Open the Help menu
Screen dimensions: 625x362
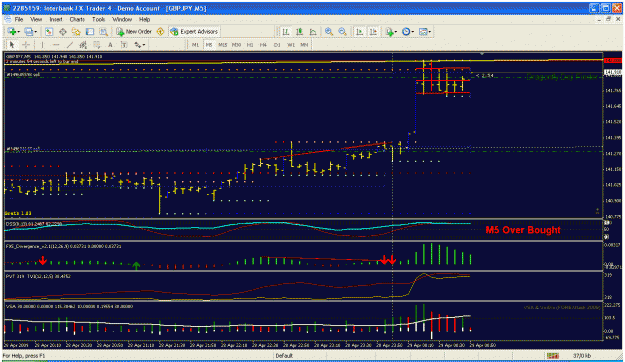[x=144, y=19]
